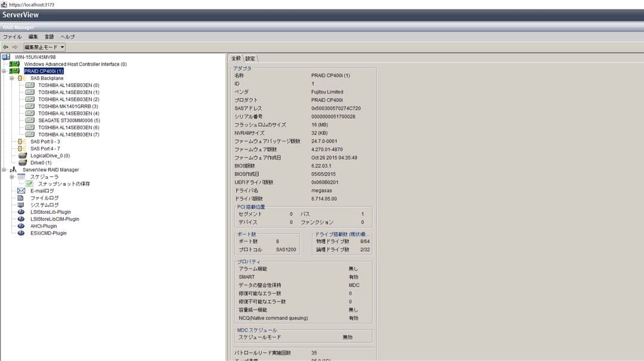Switch to the 設定 tab

(x=250, y=58)
